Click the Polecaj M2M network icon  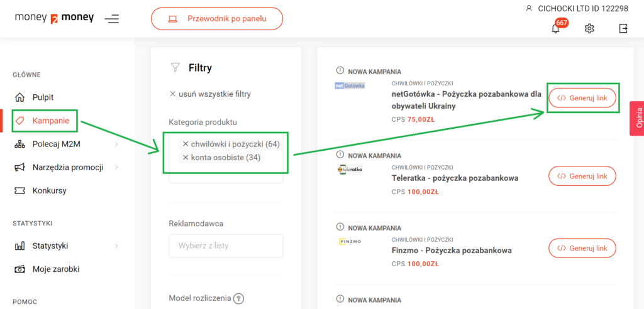tap(19, 144)
